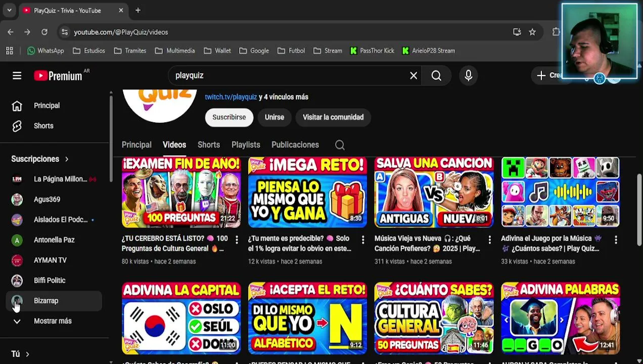Open the Futbol bookmark folder
Viewport: 643px width, 364px height.
pyautogui.click(x=291, y=51)
